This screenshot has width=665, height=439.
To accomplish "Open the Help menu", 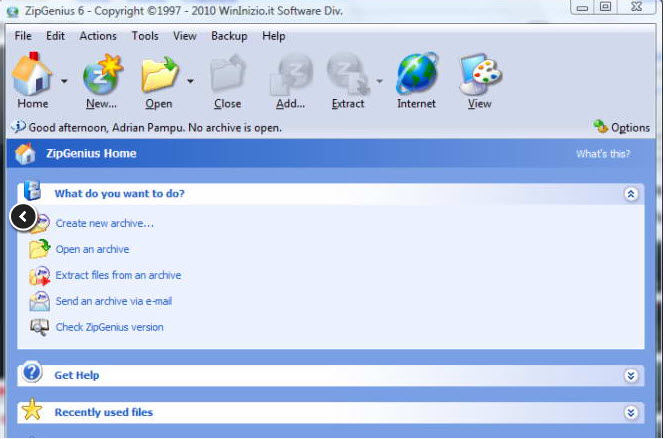I will click(274, 36).
